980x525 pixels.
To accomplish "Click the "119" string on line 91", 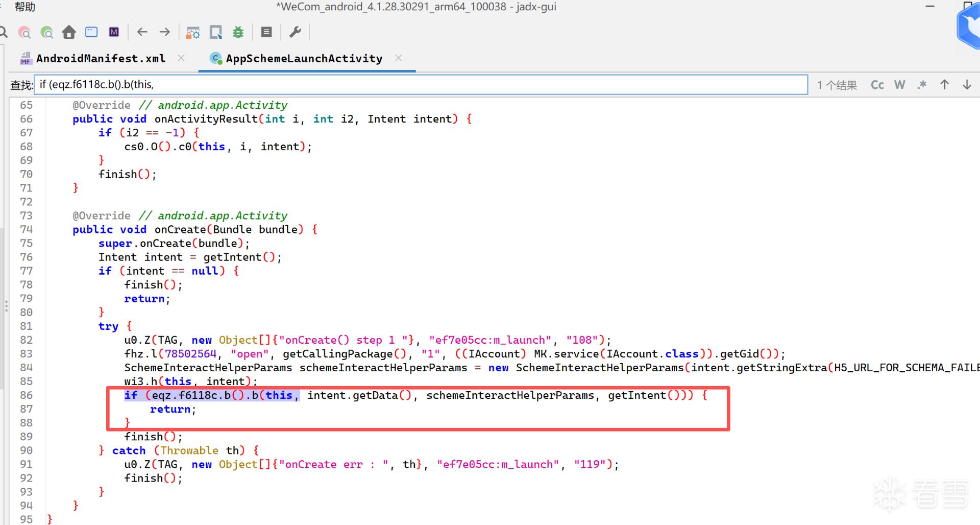I will click(x=590, y=464).
